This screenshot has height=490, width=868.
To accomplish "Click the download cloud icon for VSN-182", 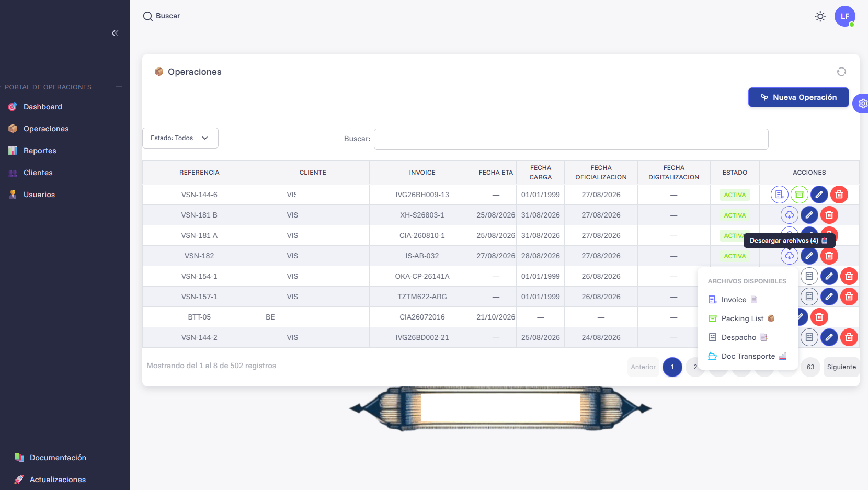I will [790, 256].
